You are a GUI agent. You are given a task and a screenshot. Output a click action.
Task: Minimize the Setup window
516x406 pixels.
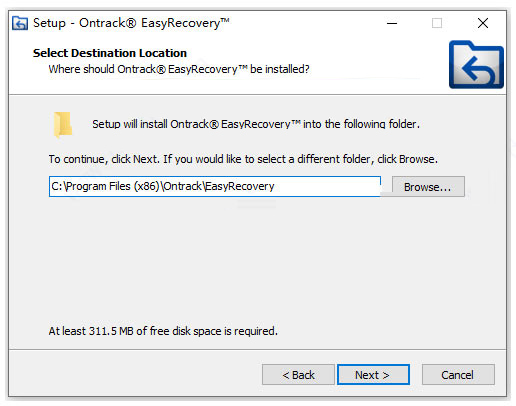tap(392, 23)
